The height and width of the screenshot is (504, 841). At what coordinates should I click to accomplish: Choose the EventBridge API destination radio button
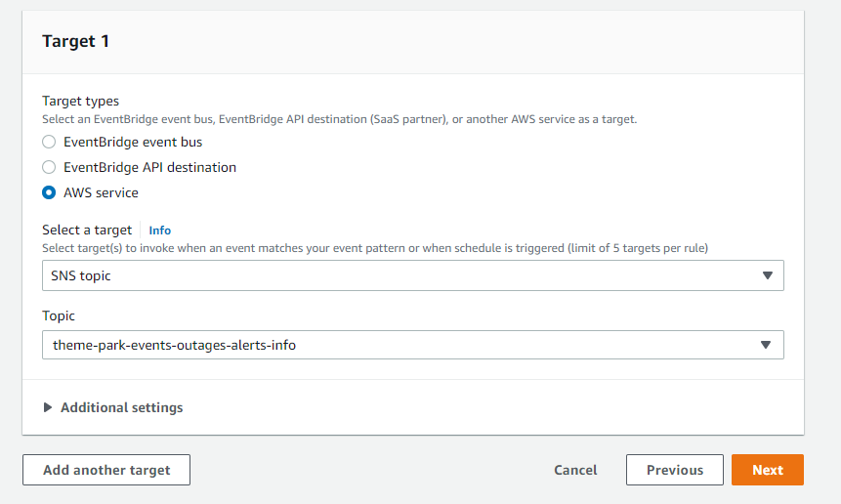49,167
